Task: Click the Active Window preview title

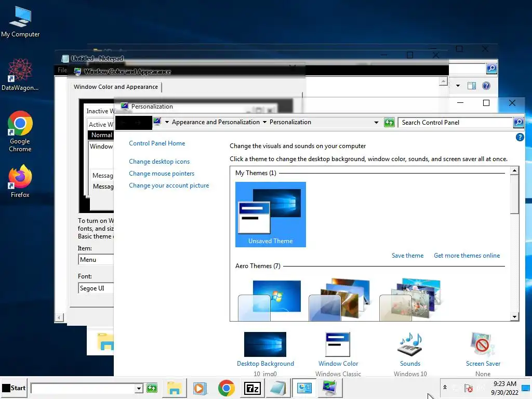Action: tap(101, 125)
